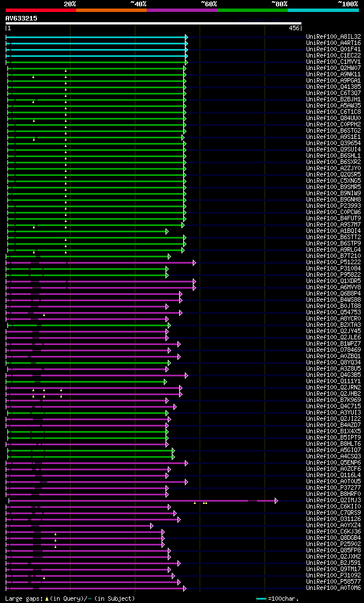The width and height of the screenshot is (364, 603).
Task: Click the UniRef100_A9NK11 label
Action: 333,75
